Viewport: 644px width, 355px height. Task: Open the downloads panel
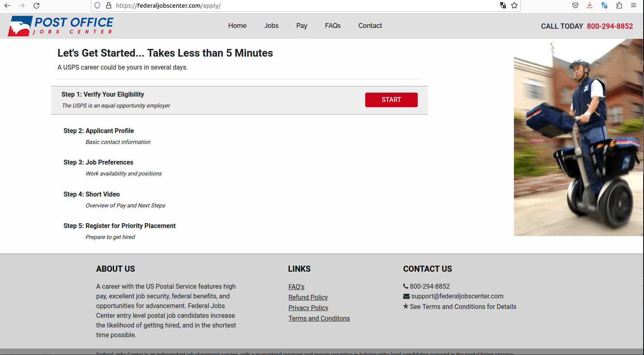coord(590,5)
